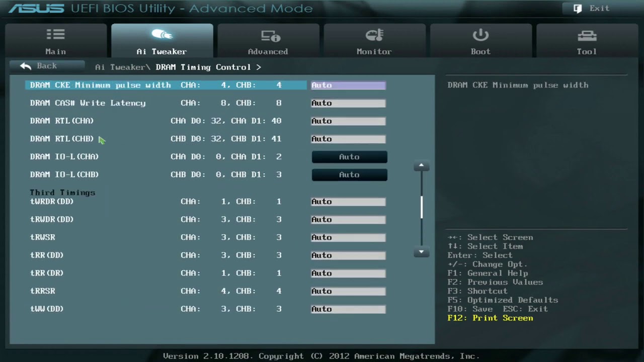Select tWRDR(DD) Auto field

coord(348,202)
